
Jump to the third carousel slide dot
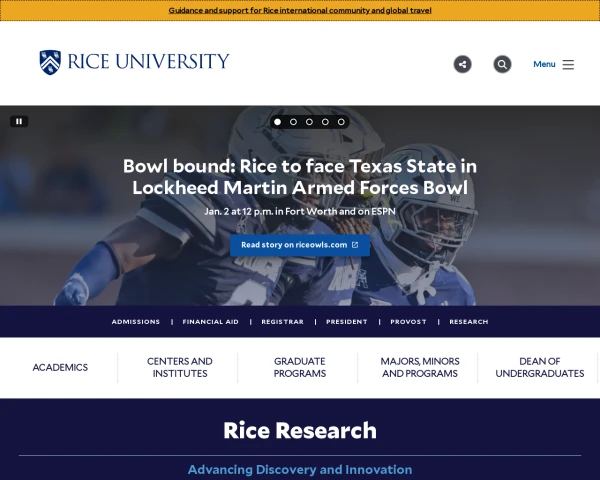pos(309,121)
